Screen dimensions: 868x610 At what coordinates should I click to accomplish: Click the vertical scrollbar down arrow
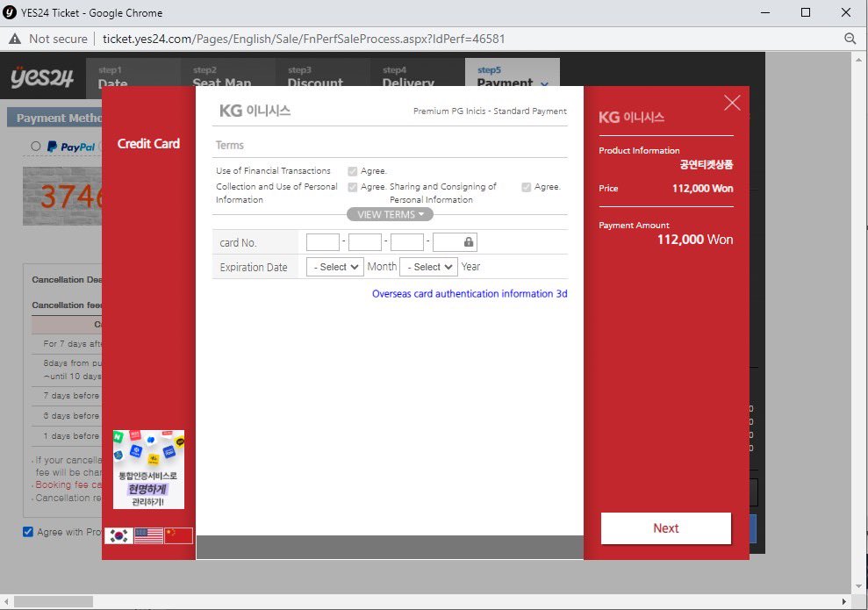[x=858, y=586]
